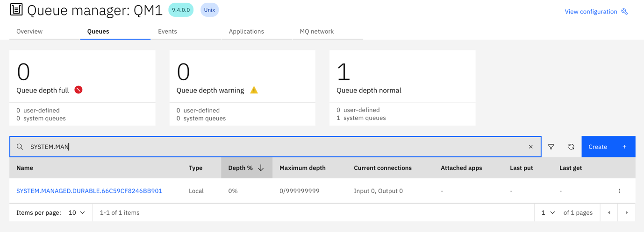
Task: Click the queue depth full red icon
Action: [79, 90]
